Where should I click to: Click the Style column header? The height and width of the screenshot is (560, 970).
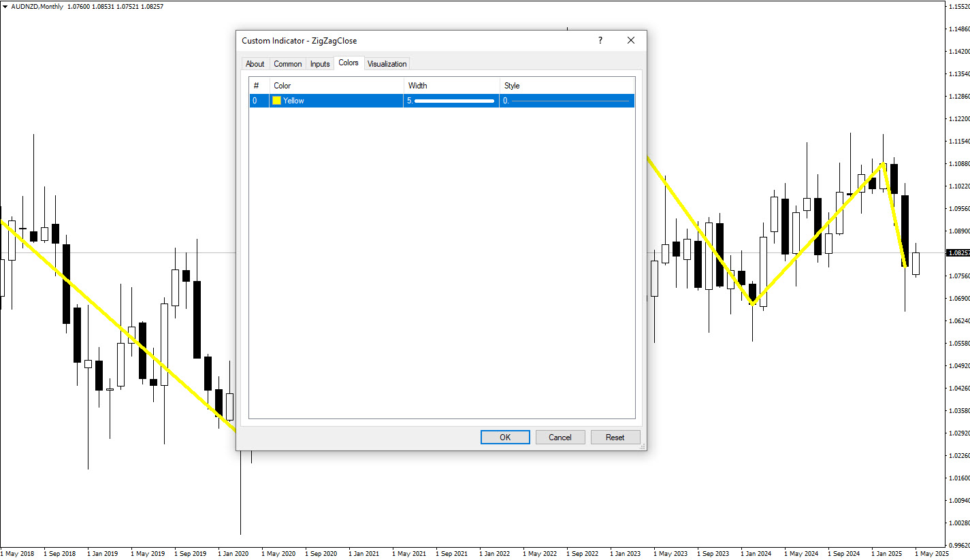567,86
